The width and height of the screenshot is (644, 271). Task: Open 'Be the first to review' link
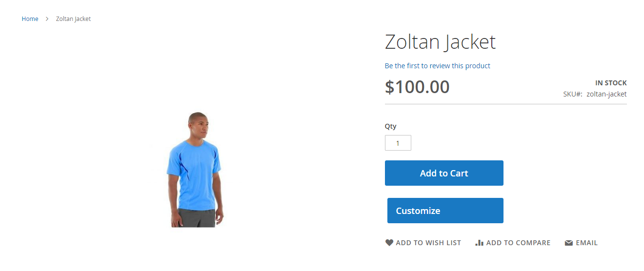(x=437, y=66)
